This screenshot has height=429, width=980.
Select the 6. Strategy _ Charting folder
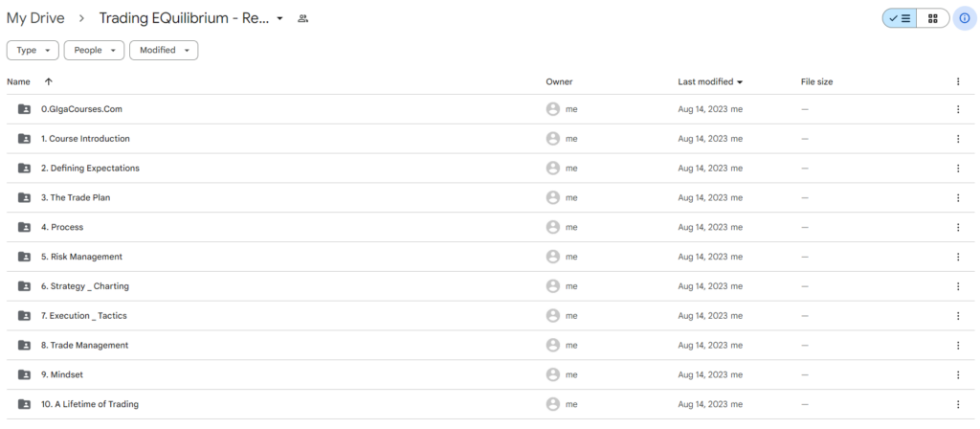85,286
